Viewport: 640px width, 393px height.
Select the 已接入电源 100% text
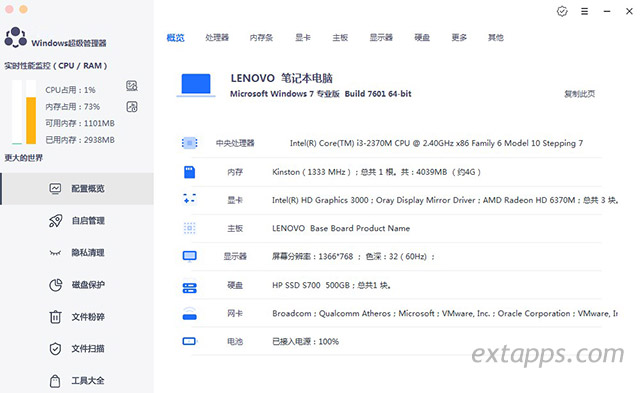click(x=306, y=342)
